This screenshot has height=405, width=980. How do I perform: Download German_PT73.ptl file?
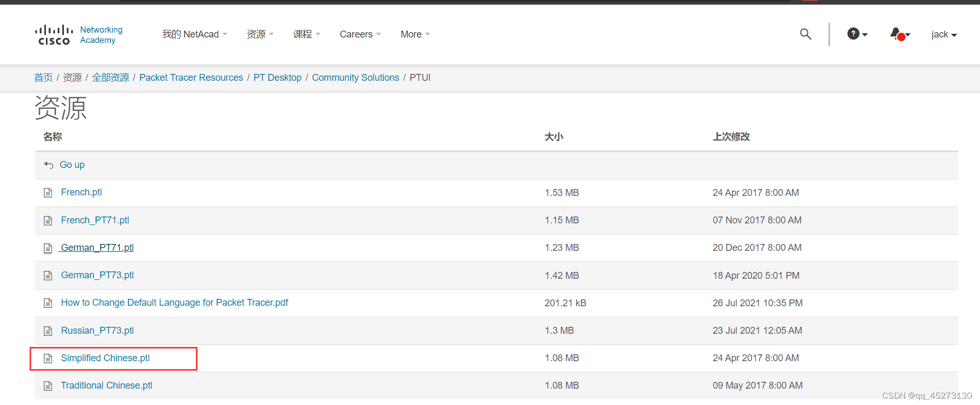pos(97,275)
